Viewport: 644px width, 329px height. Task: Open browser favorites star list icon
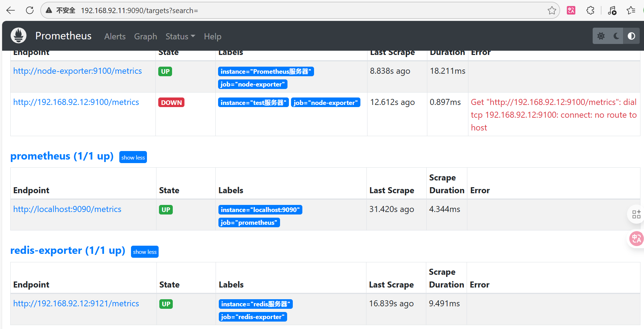pos(631,10)
